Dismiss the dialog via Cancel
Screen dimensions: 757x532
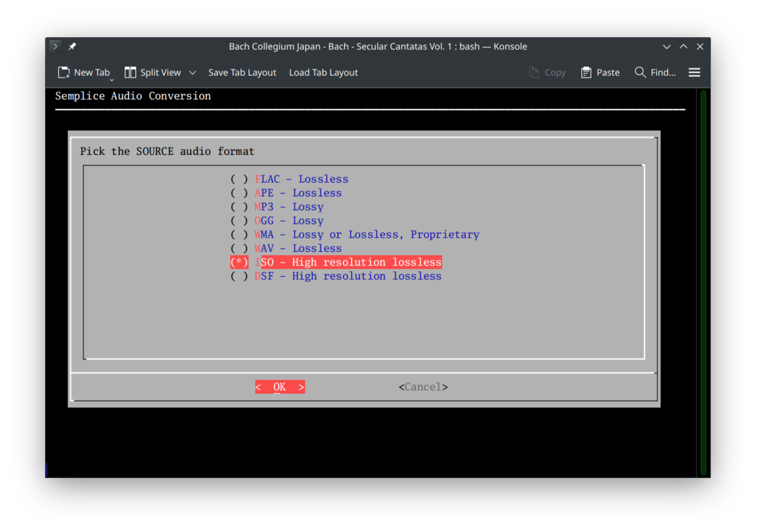click(423, 386)
